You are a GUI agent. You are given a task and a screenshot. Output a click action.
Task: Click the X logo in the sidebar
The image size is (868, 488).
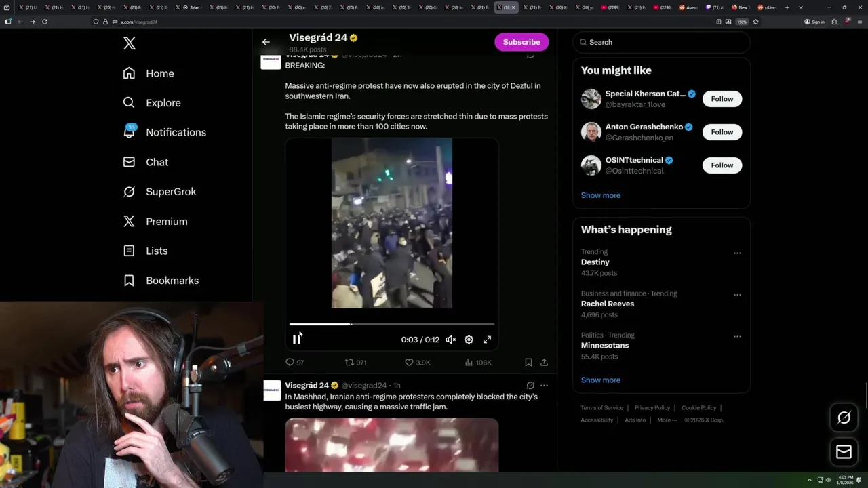pyautogui.click(x=130, y=44)
